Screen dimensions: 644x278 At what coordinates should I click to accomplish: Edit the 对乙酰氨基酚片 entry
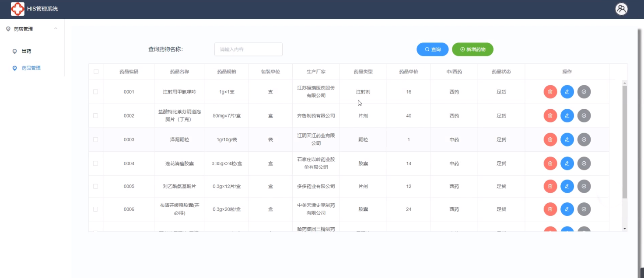pyautogui.click(x=567, y=186)
